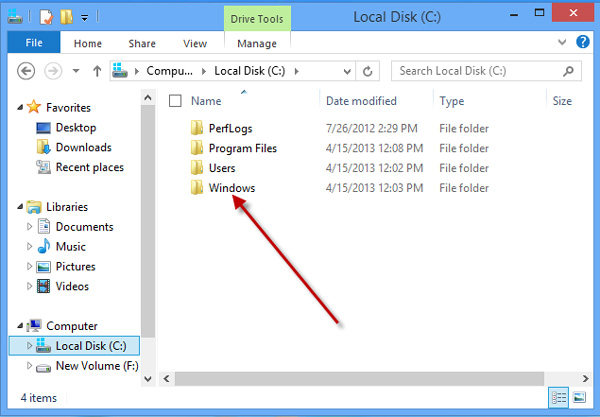
Task: Click the Forward navigation arrow
Action: coord(53,71)
